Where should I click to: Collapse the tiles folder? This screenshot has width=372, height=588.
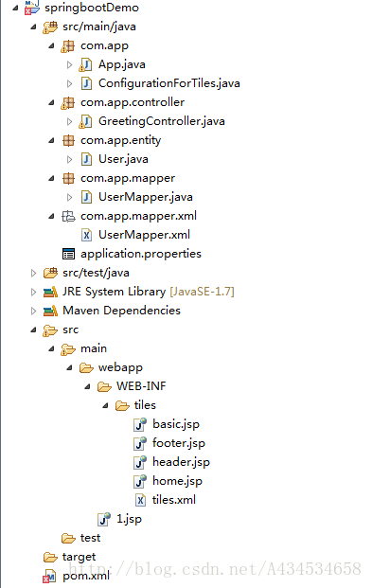(105, 406)
